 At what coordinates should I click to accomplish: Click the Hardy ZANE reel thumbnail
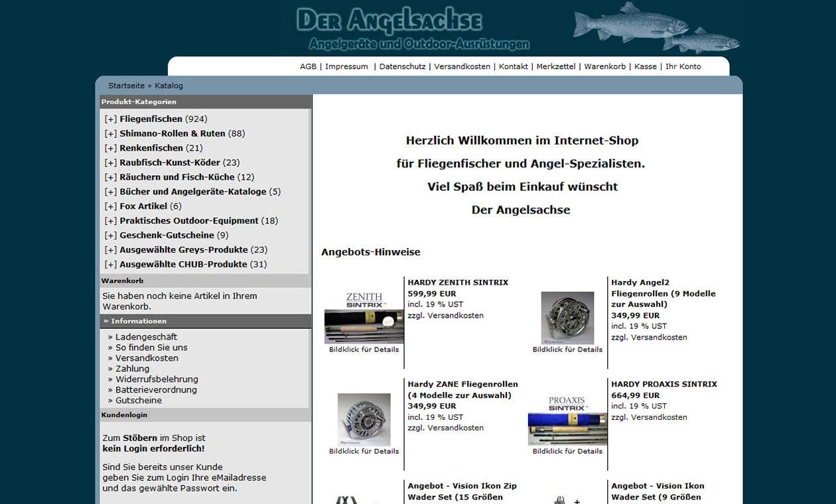click(x=364, y=420)
